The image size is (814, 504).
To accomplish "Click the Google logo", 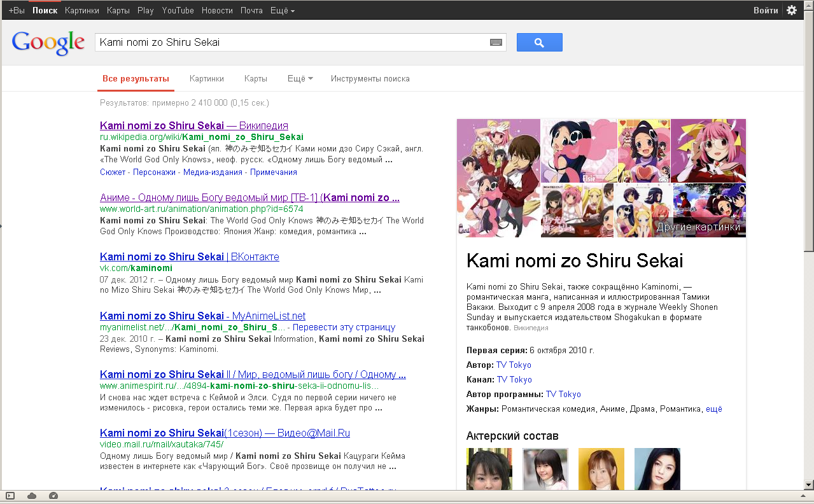I will coord(48,43).
